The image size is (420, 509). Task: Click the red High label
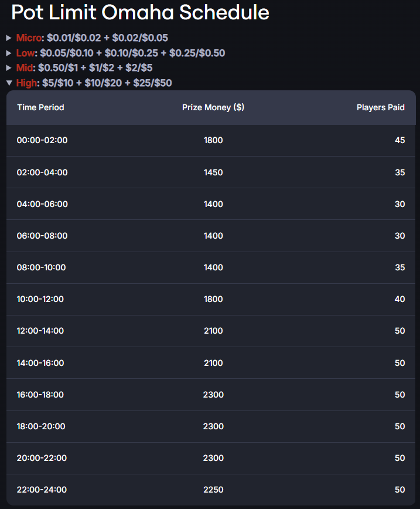[x=26, y=83]
